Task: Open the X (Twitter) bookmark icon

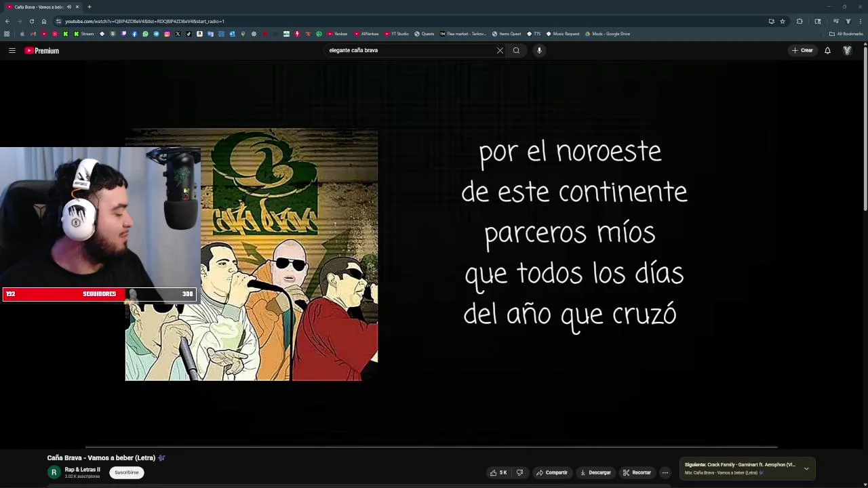Action: tap(178, 34)
